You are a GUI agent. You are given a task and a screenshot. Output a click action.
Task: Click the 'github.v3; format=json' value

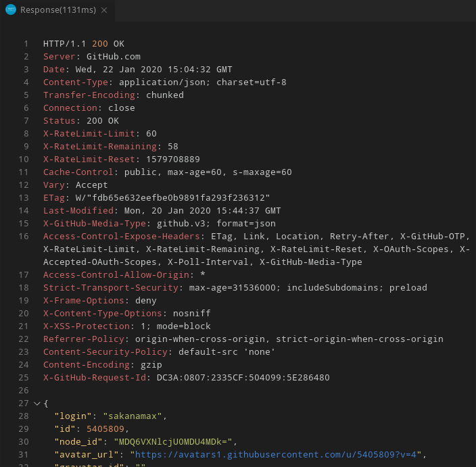point(216,224)
